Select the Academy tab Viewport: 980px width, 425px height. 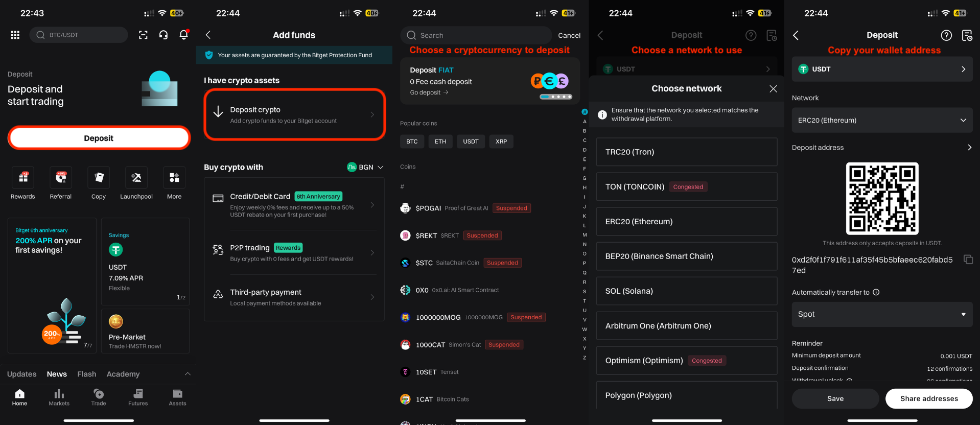point(123,374)
